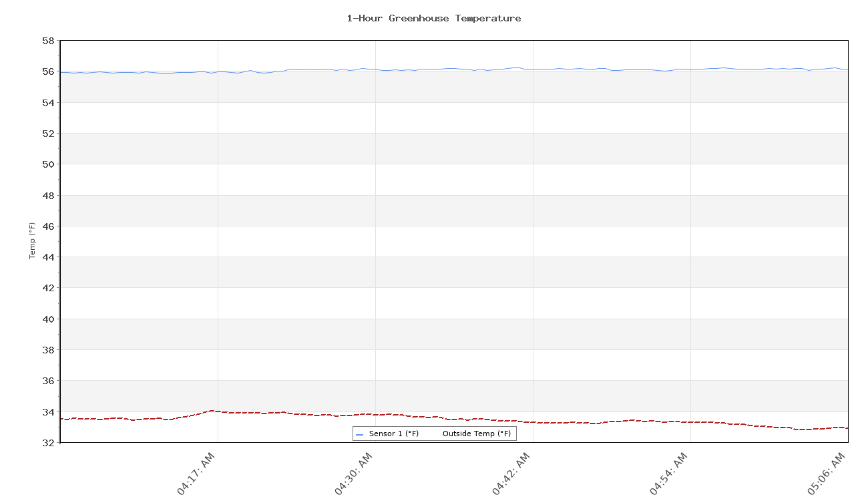Click the blue Sensor 1 line at the 04:42 AM gridline

(x=533, y=69)
